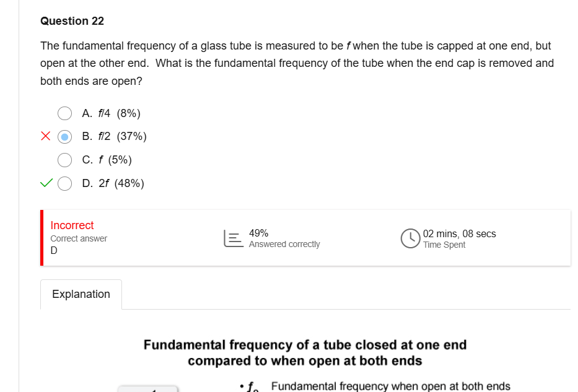Click the red X incorrect marker

pyautogui.click(x=46, y=136)
